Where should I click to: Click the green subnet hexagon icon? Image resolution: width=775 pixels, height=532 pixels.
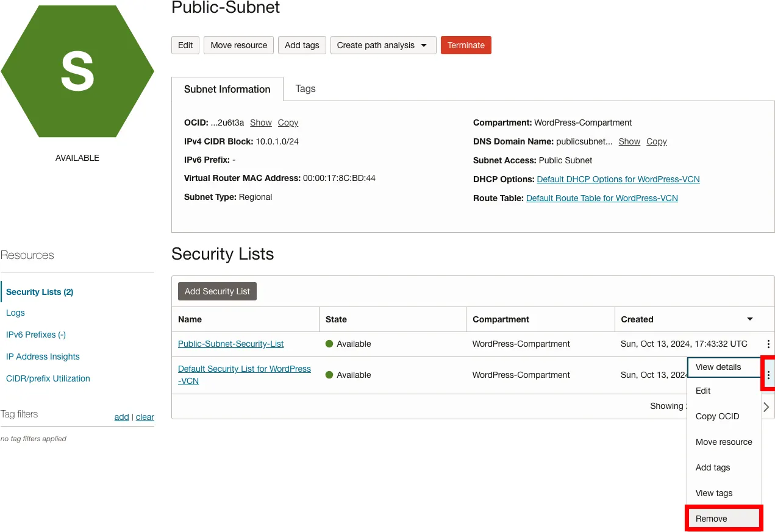pyautogui.click(x=77, y=71)
